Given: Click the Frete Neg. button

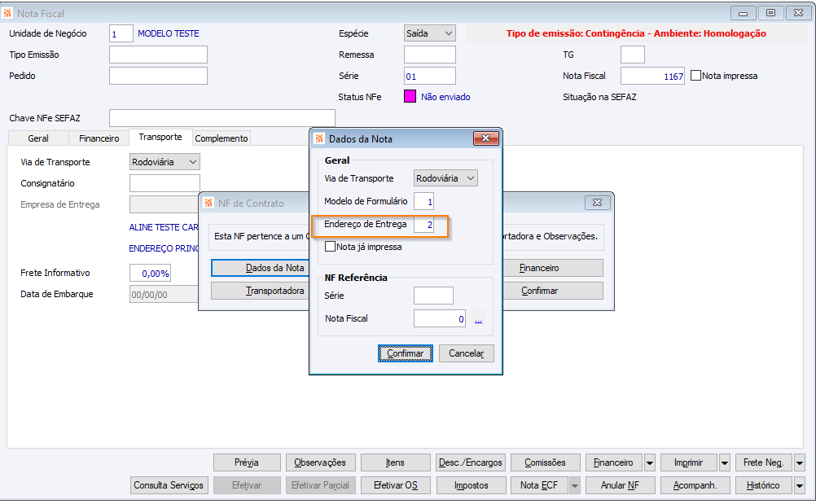Looking at the screenshot, I should [764, 462].
